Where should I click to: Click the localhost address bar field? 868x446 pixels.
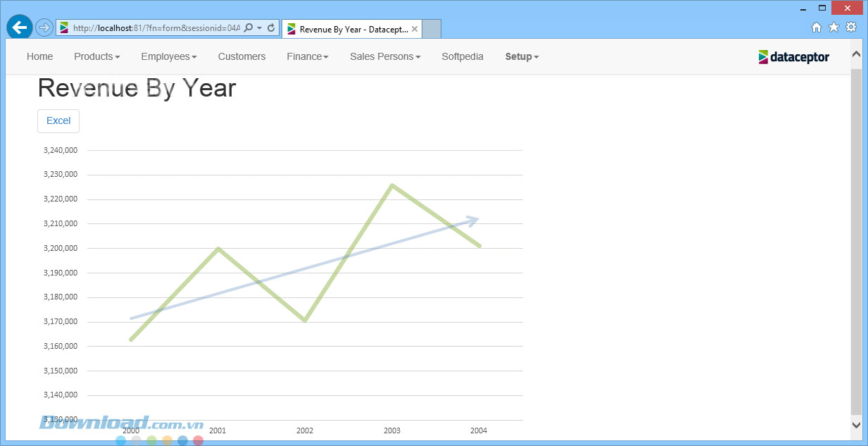(x=155, y=28)
